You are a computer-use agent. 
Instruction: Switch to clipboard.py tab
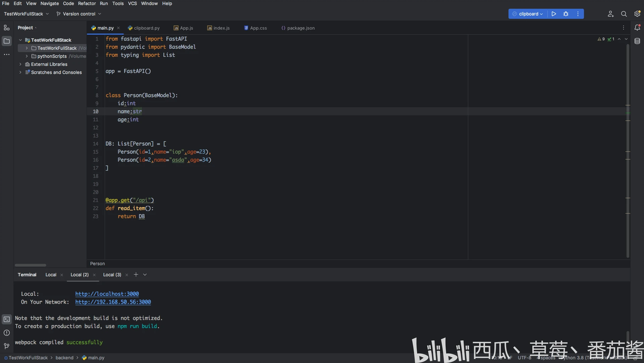[143, 28]
